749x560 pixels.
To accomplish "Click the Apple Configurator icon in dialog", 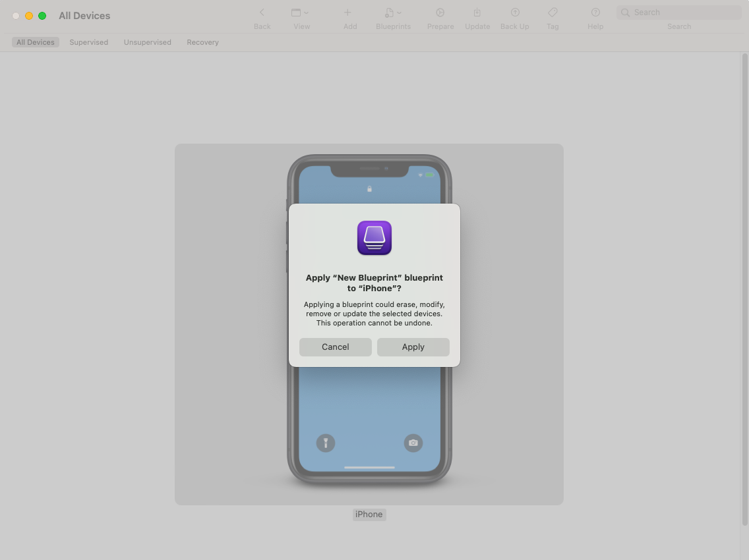I will [x=374, y=238].
